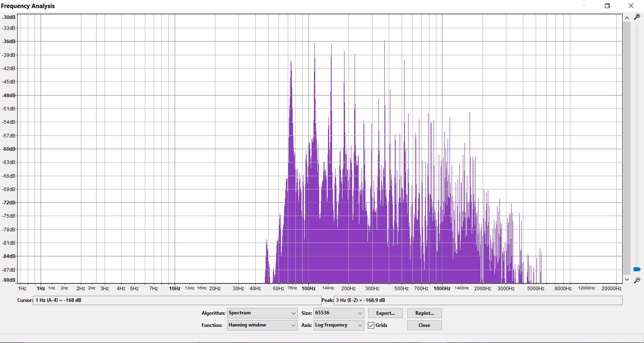Click the -30dB axis label
This screenshot has height=343, width=644.
click(x=9, y=17)
